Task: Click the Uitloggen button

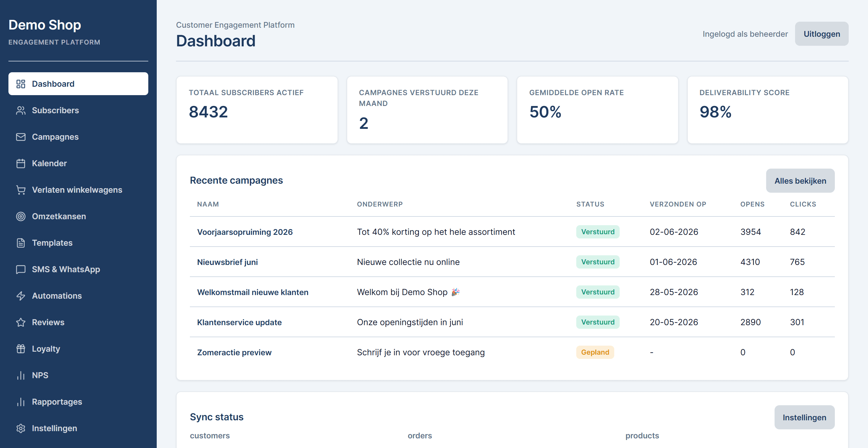Action: click(822, 34)
